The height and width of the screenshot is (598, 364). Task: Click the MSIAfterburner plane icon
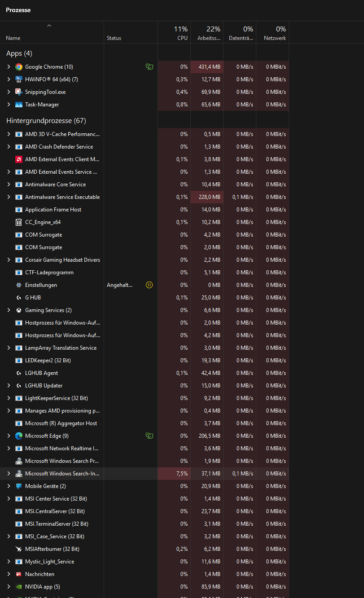tap(19, 549)
